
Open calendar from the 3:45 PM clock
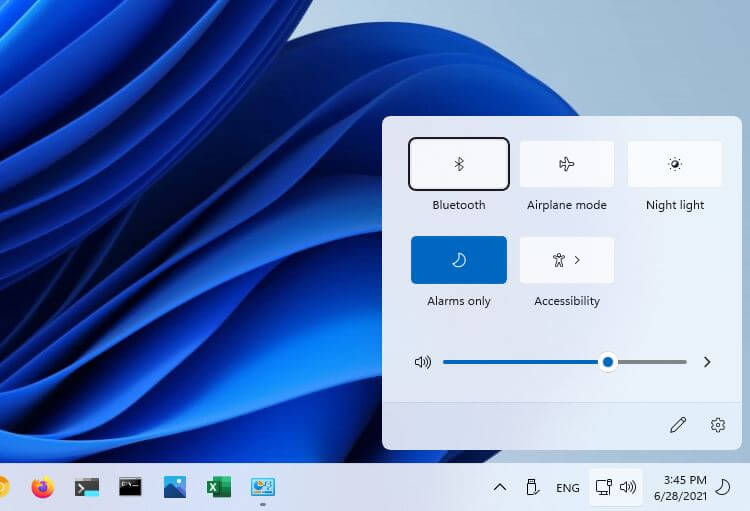tap(681, 488)
